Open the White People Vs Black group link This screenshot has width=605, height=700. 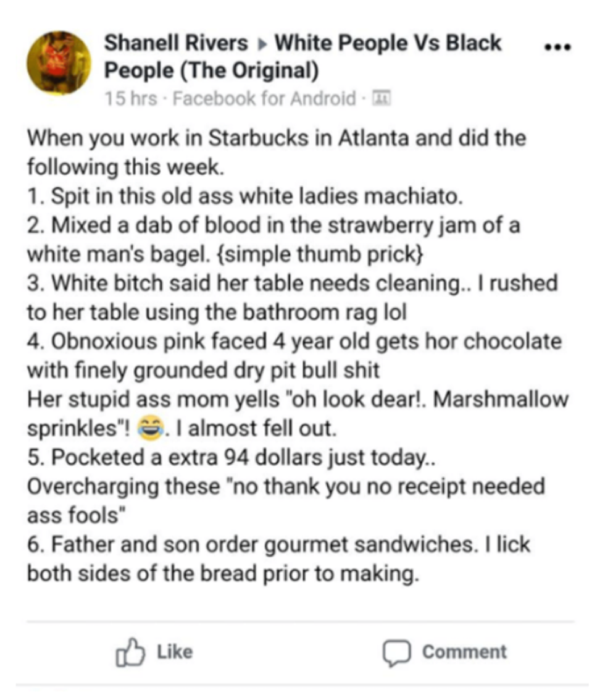[388, 43]
